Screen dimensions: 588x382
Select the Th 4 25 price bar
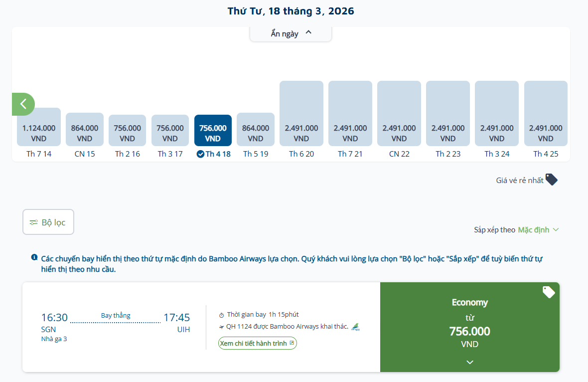point(546,114)
